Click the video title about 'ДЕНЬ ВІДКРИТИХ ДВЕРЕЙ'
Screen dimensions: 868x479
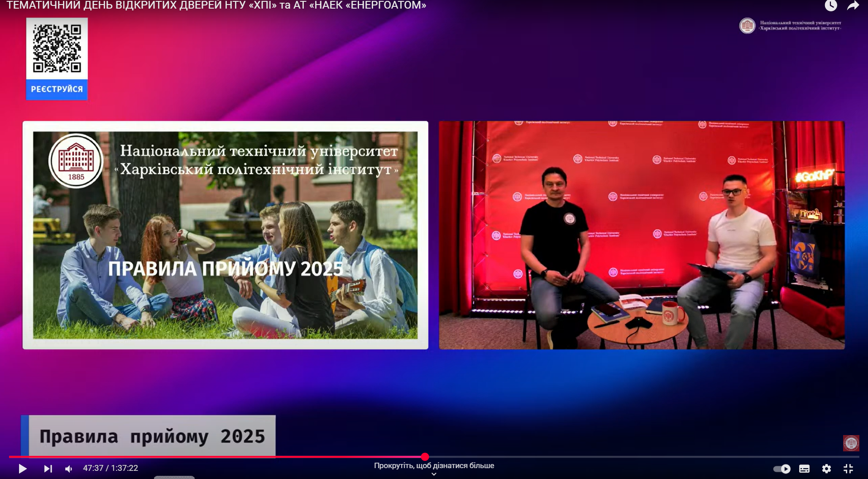pos(216,5)
